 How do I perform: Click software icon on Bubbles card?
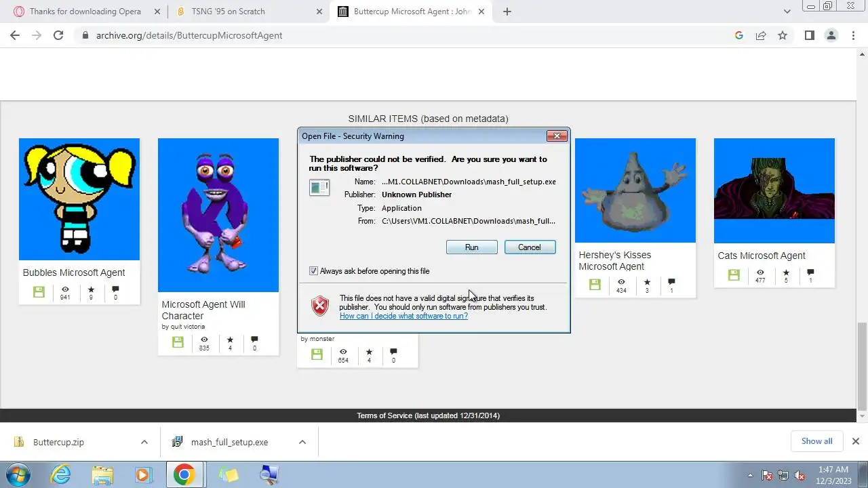click(39, 291)
